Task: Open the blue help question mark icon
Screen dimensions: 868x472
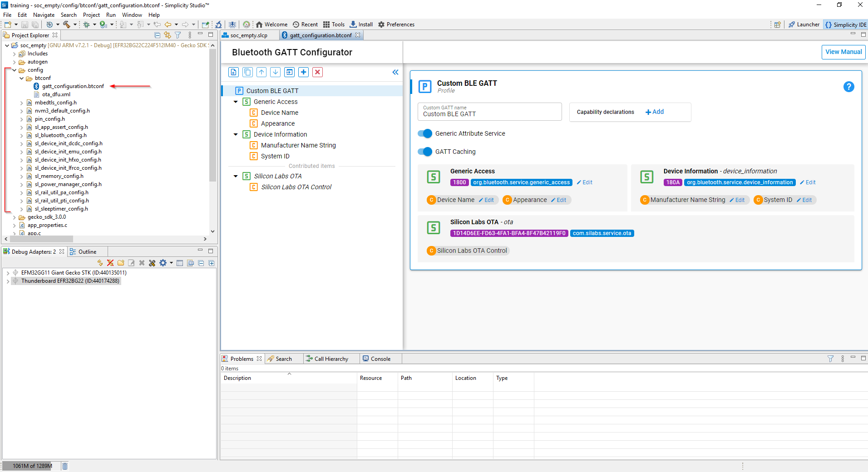Action: point(848,87)
